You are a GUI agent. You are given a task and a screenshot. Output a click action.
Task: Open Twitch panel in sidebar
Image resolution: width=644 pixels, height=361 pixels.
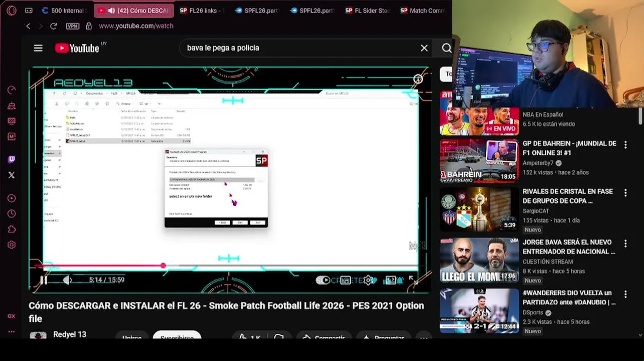(x=12, y=159)
